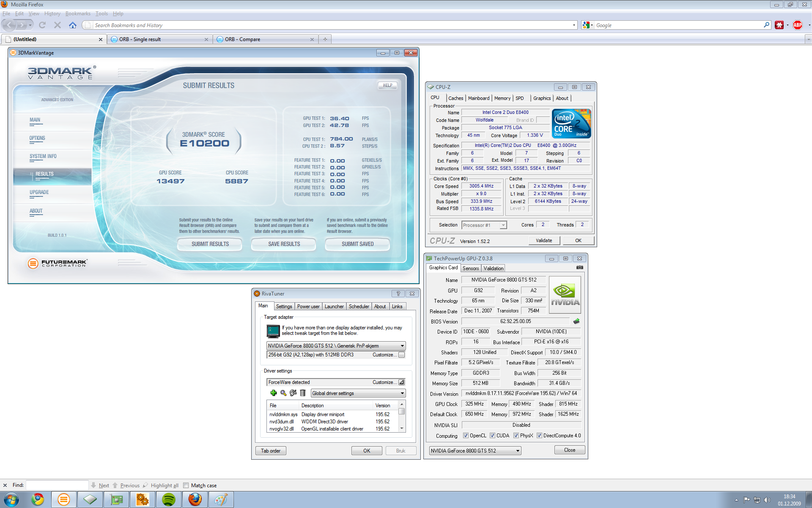This screenshot has width=812, height=508.
Task: Click the search magnifier in Google box
Action: coord(766,25)
